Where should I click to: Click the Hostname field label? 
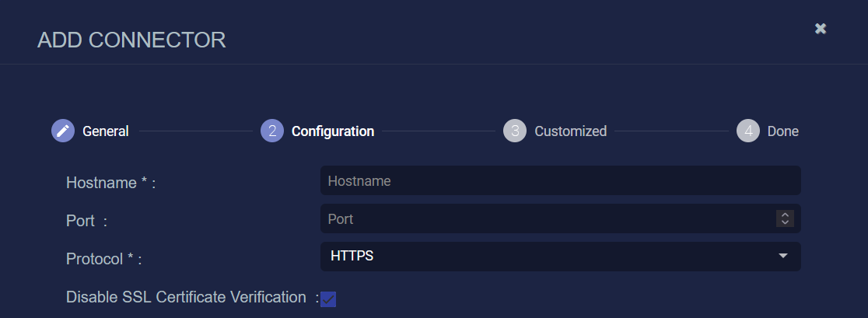(x=111, y=183)
